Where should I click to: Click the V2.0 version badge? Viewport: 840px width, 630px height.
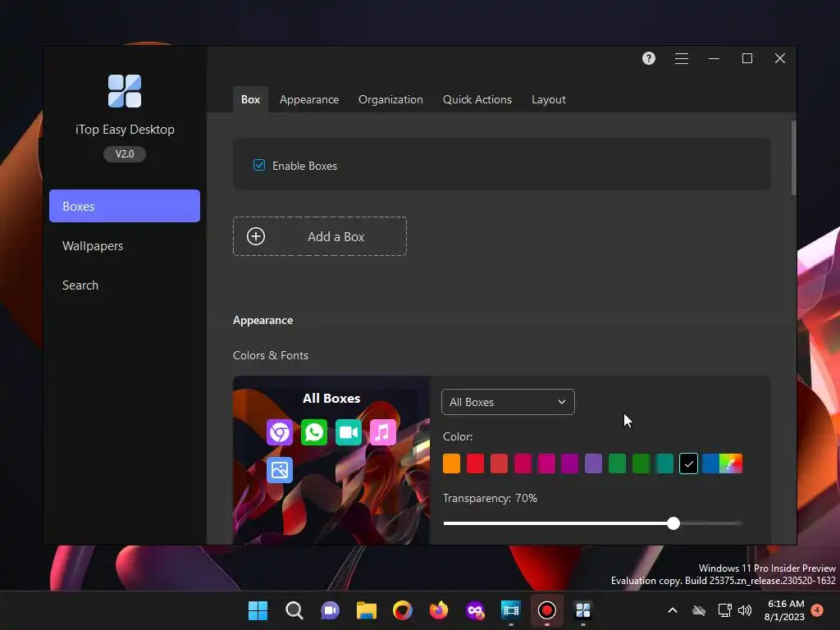(125, 153)
